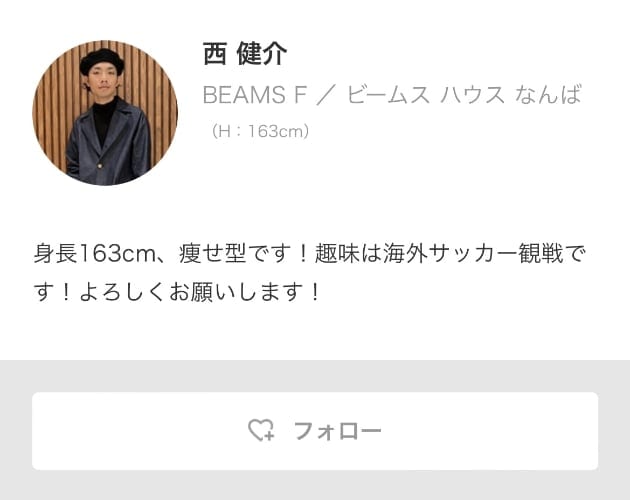
Task: Click the ビームス ハウス なんば store text
Action: [464, 95]
